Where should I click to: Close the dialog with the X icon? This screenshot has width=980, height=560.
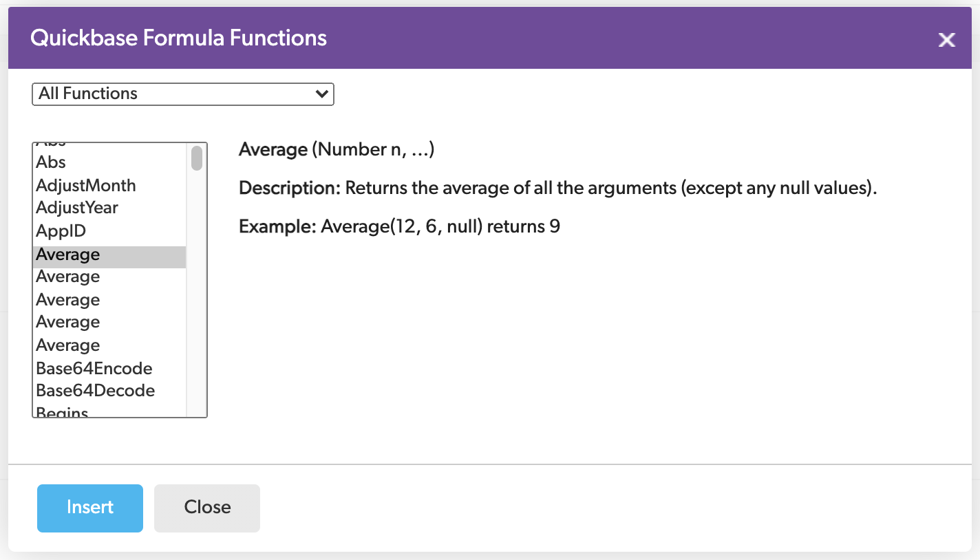pyautogui.click(x=946, y=40)
